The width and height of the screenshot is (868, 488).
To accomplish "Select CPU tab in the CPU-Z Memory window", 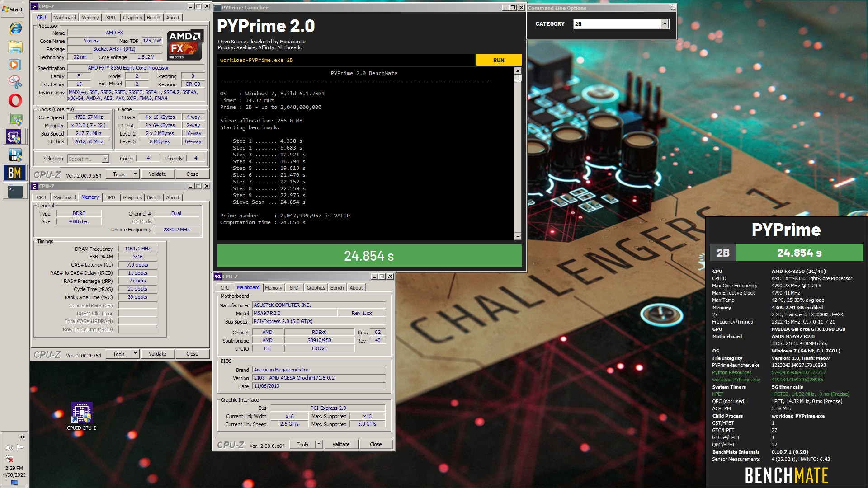I will pos(41,197).
